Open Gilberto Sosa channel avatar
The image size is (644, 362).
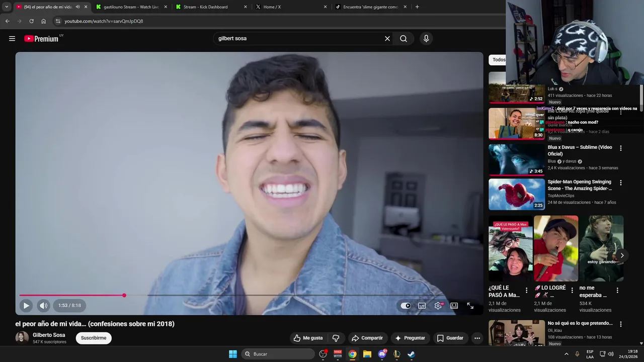click(x=22, y=337)
